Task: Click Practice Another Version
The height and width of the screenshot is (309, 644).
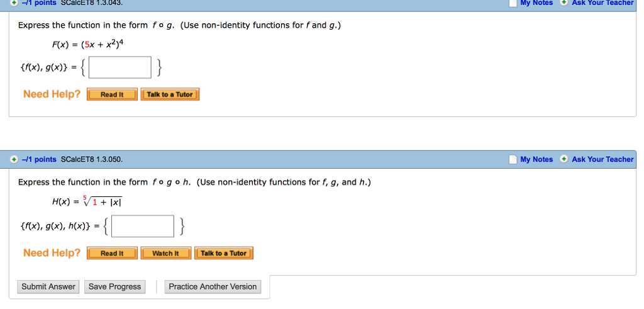Action: 213,287
